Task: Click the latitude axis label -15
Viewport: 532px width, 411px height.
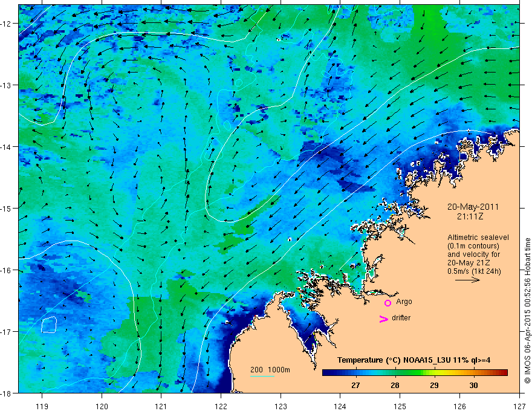Action: click(5, 208)
